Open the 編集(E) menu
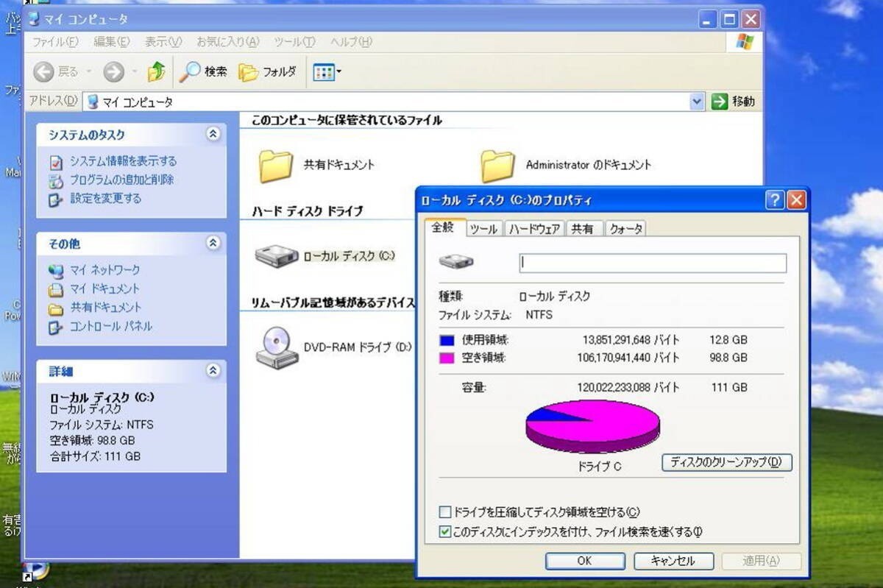The image size is (883, 588). point(112,42)
